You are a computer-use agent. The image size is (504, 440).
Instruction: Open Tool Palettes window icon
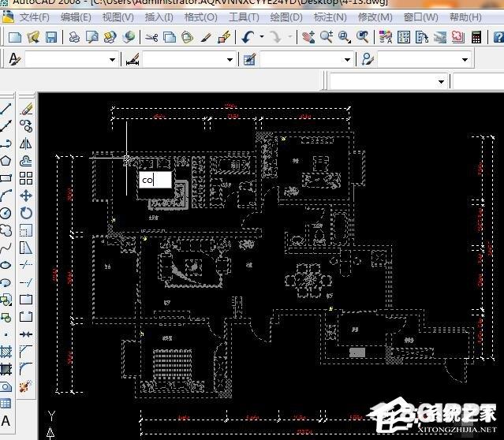pos(422,37)
